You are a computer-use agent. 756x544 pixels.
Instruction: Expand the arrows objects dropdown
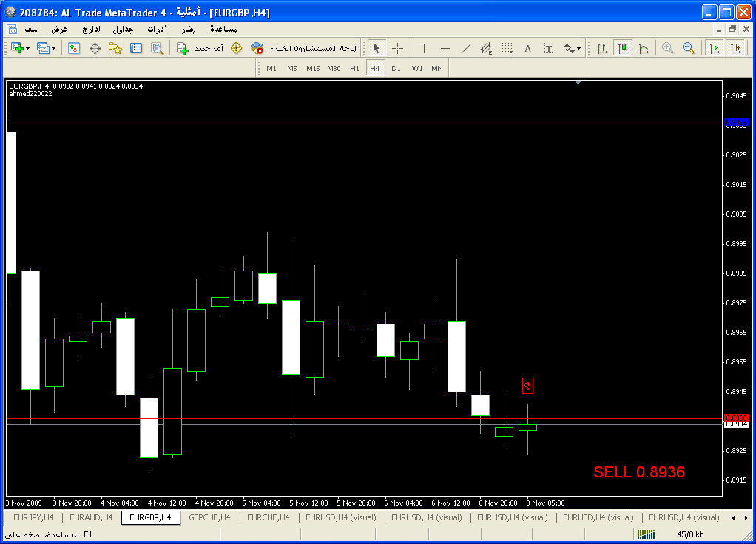pos(578,48)
